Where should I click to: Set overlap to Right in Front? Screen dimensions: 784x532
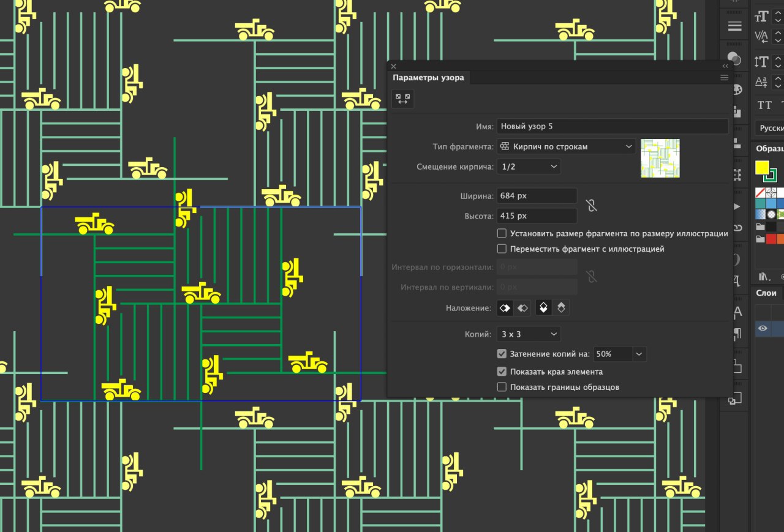[x=522, y=308]
